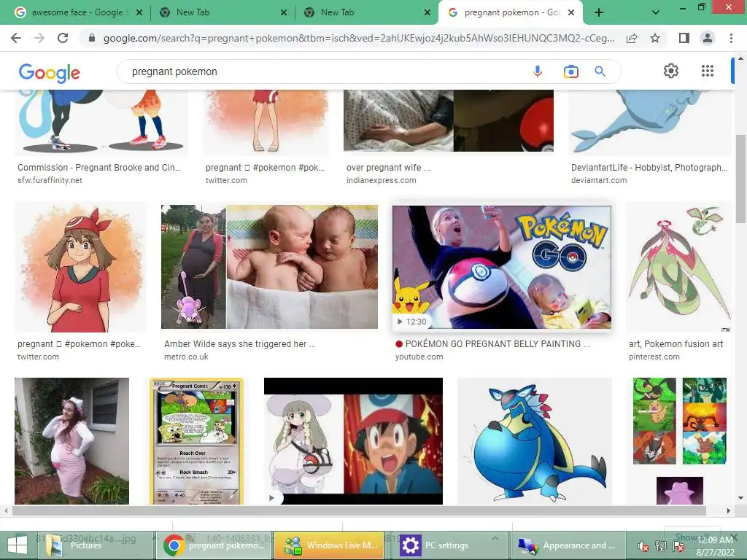Screen dimensions: 747x560
Task: Click the metro.co.uk source text
Action: 186,357
